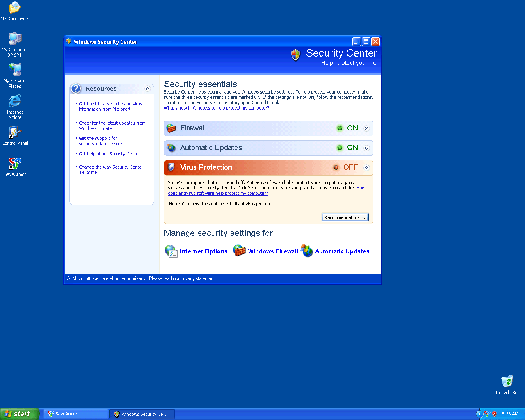Viewport: 525px width, 420px height.
Task: Open 'What's new in Windows' help link
Action: point(217,108)
